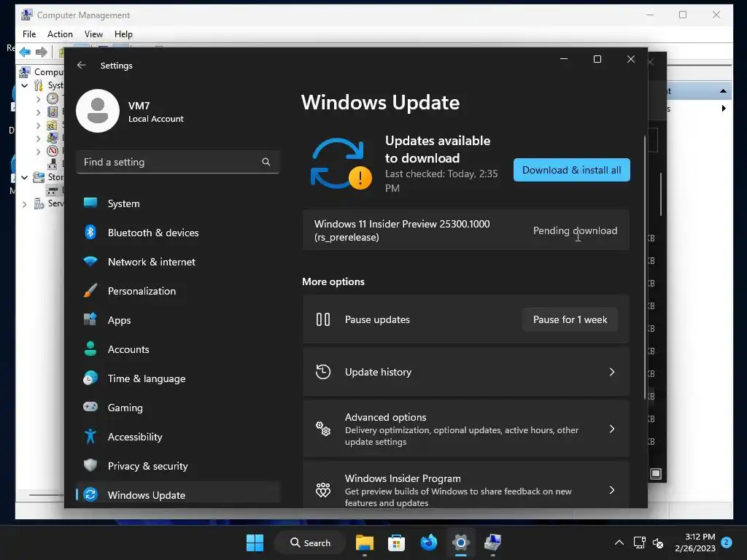Click the Advanced options gears icon

click(323, 429)
